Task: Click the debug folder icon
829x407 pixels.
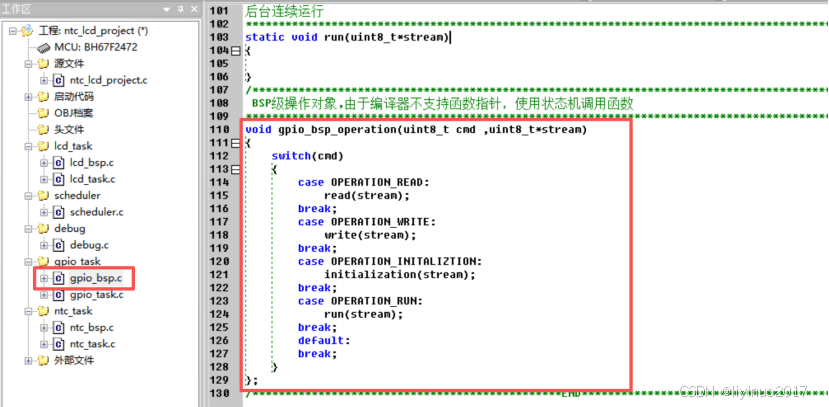Action: click(43, 229)
